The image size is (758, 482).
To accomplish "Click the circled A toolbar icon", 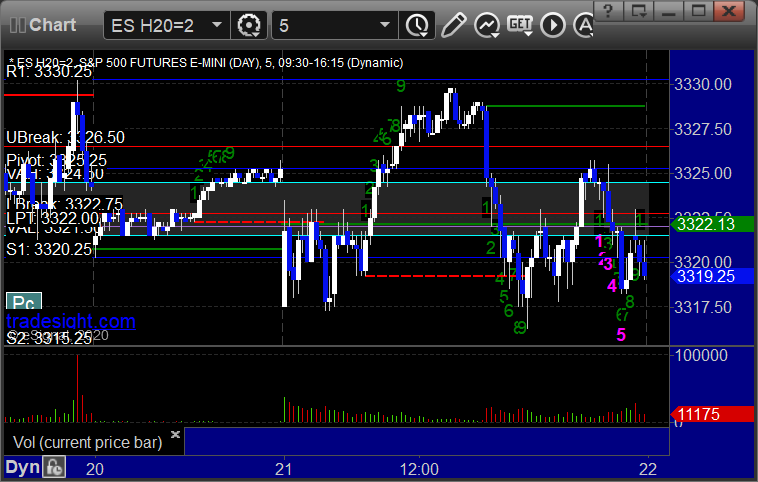I will tap(583, 25).
